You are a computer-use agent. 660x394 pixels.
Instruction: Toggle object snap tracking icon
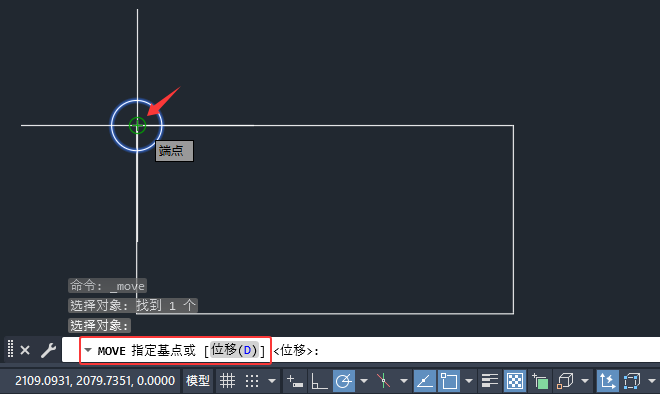click(x=425, y=381)
